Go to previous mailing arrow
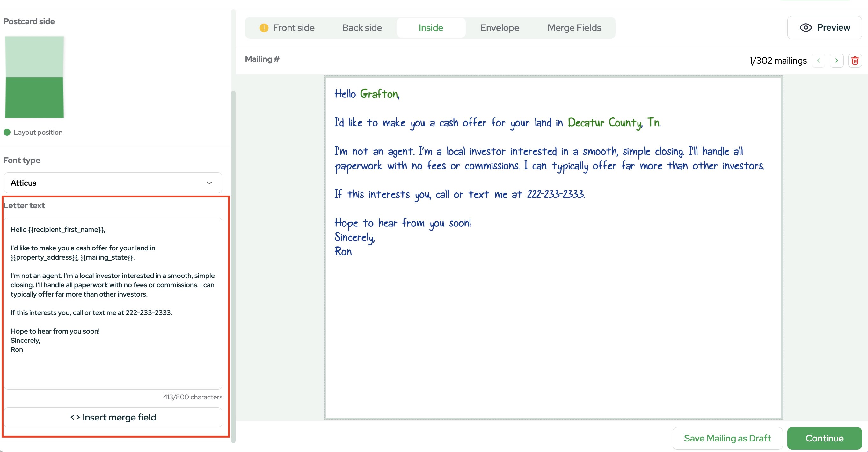This screenshot has height=452, width=868. [818, 61]
